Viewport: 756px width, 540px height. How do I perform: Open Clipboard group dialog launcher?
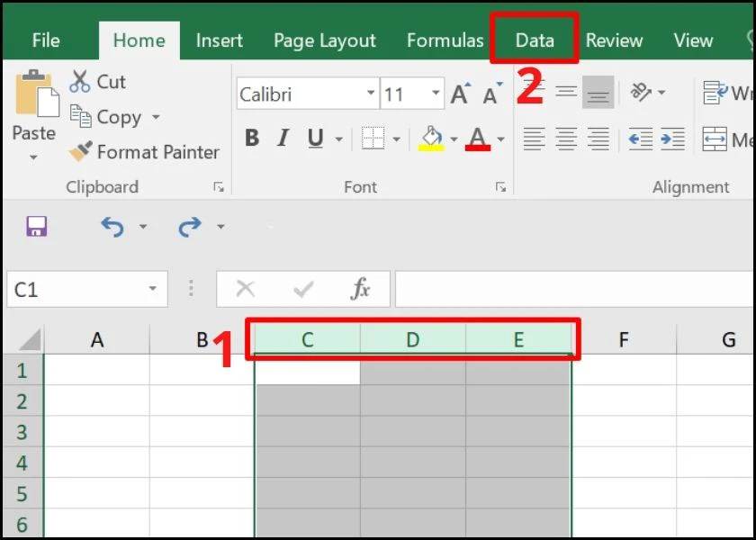pyautogui.click(x=219, y=187)
